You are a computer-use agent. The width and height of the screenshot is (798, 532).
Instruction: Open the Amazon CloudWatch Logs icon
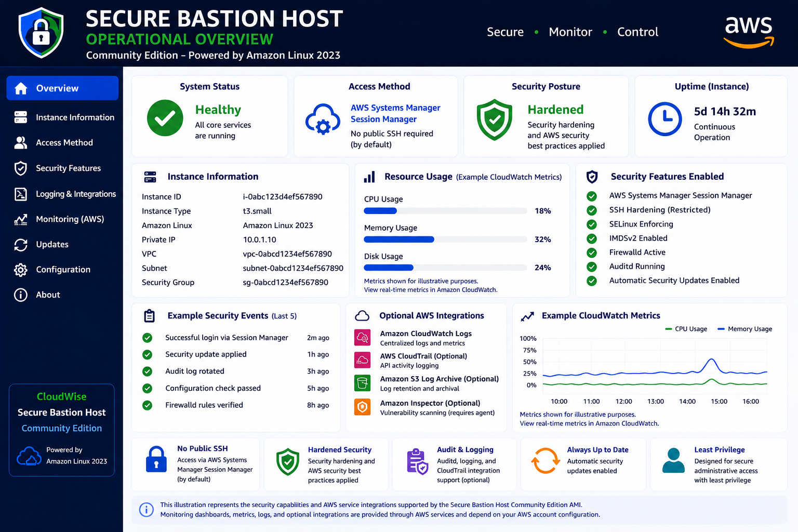363,338
